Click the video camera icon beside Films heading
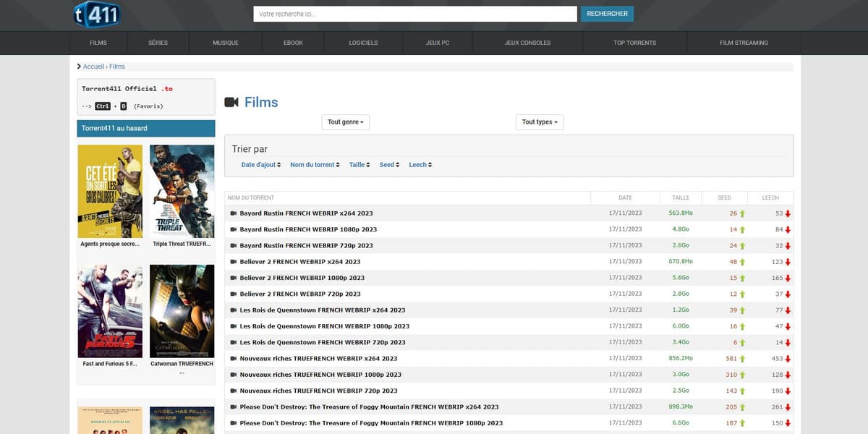The width and height of the screenshot is (868, 434). [231, 102]
